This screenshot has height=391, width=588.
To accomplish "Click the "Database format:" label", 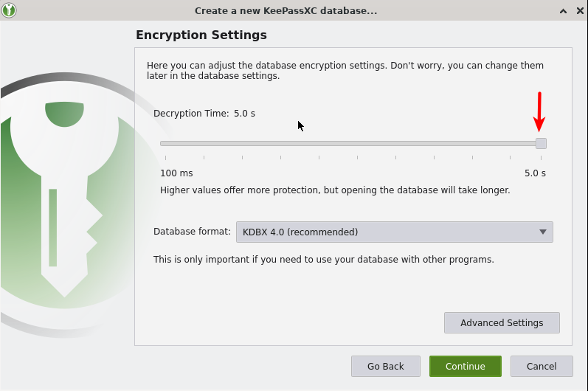I will coord(192,232).
